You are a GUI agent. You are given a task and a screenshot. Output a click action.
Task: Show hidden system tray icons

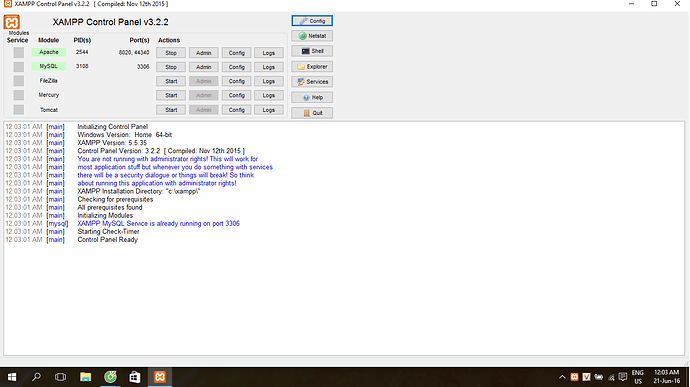pyautogui.click(x=562, y=377)
